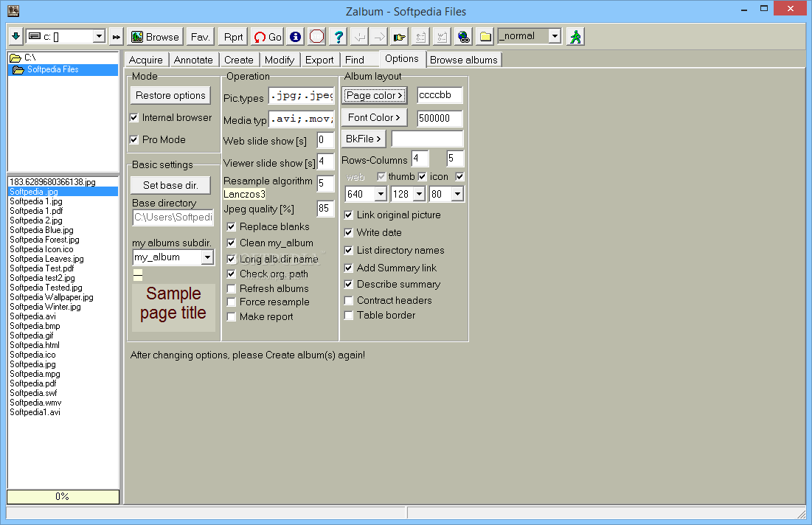Screen dimensions: 812x525
Task: Click the green down-arrow toolbar icon
Action: pyautogui.click(x=15, y=36)
